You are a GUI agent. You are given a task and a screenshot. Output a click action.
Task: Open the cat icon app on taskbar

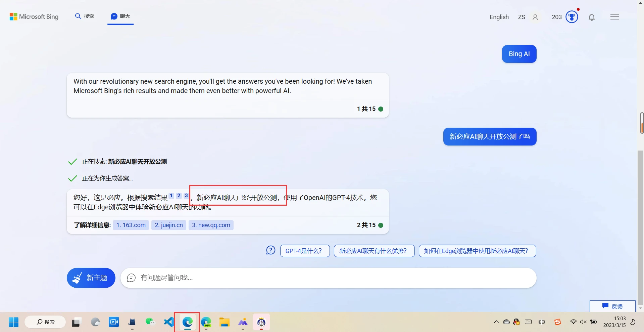coord(132,322)
